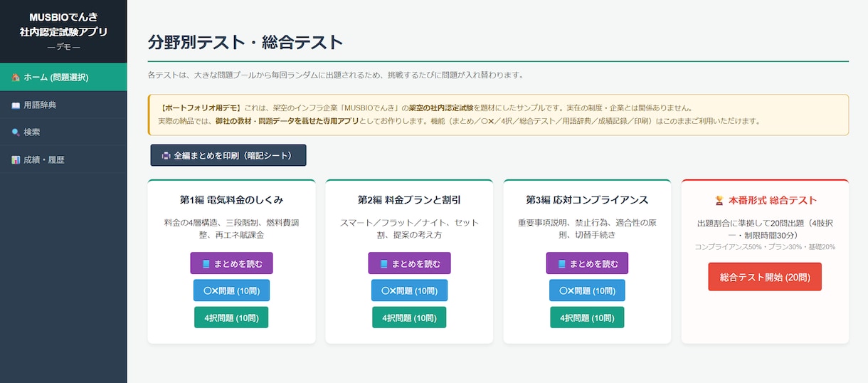Click the 第2編 料金プランと割引 card title
This screenshot has width=868, height=383.
click(409, 200)
